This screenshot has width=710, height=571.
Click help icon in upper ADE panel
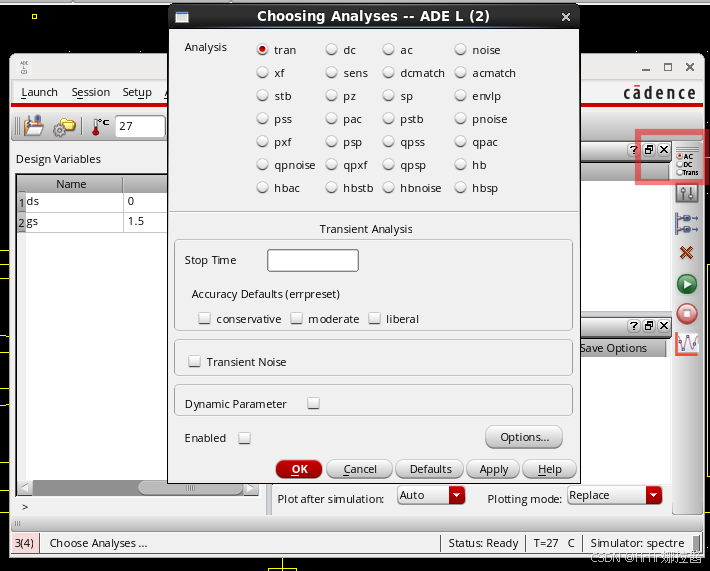click(633, 150)
